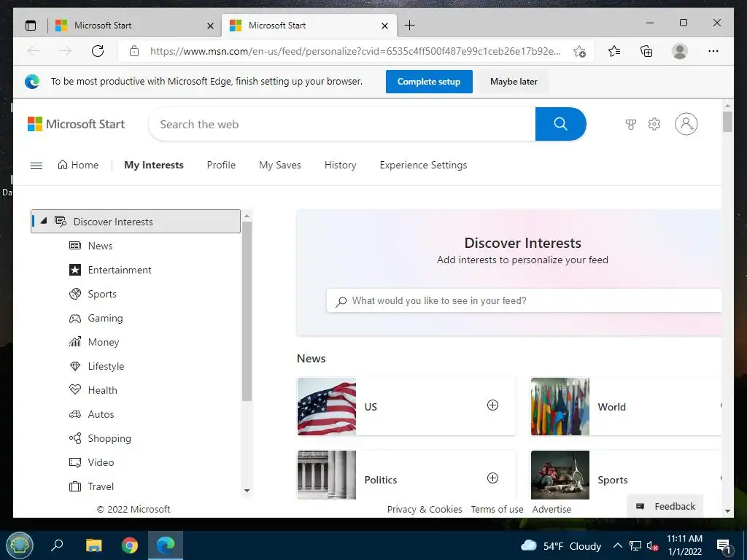
Task: Refresh the page with the reload icon
Action: [x=98, y=51]
